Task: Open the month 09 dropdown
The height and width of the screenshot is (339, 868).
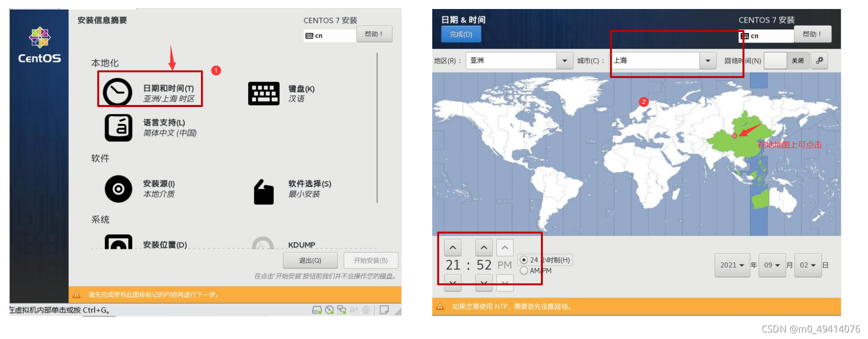Action: (x=771, y=265)
